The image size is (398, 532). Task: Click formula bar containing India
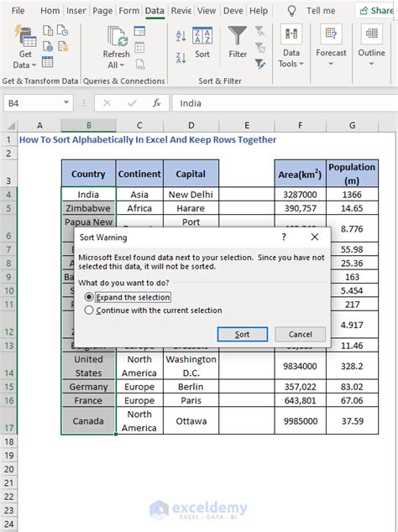(285, 103)
